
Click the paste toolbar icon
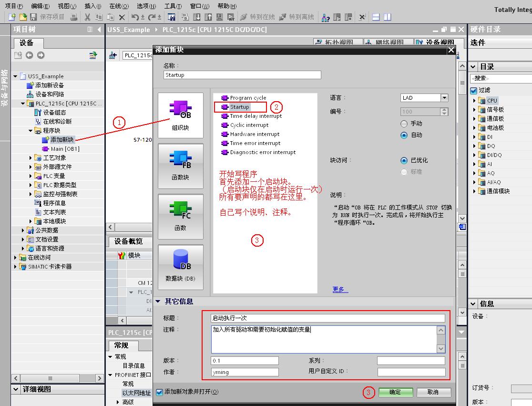point(110,17)
